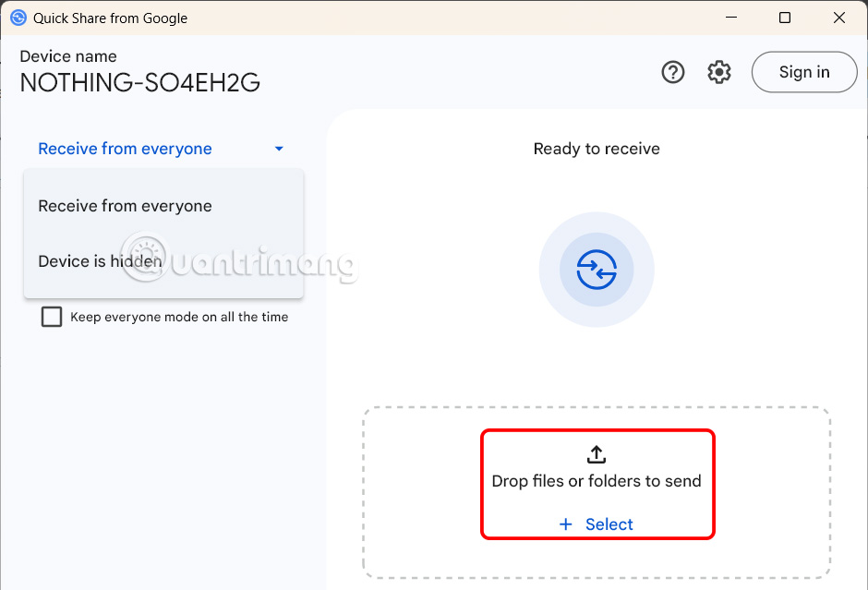The width and height of the screenshot is (868, 590).
Task: Click the Select link to choose files
Action: [x=609, y=524]
